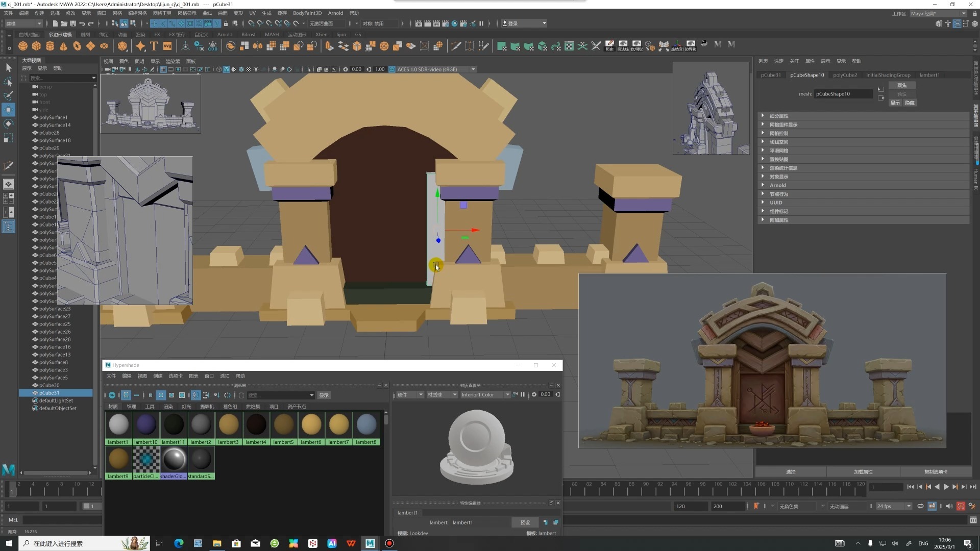The image size is (980, 551).
Task: Open the Interior1 Color environment dropdown
Action: point(485,394)
